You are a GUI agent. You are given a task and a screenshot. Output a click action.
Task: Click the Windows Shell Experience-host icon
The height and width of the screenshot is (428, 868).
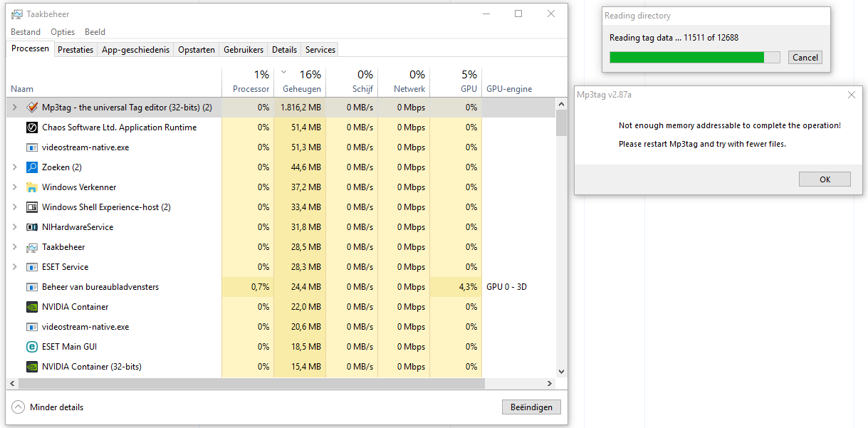pyautogui.click(x=32, y=207)
